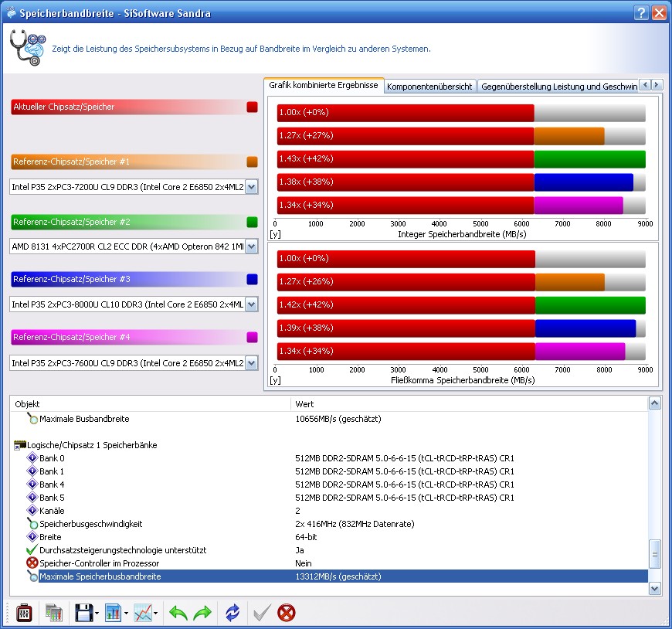Click the copy results chart icon
The width and height of the screenshot is (672, 629).
point(54,613)
